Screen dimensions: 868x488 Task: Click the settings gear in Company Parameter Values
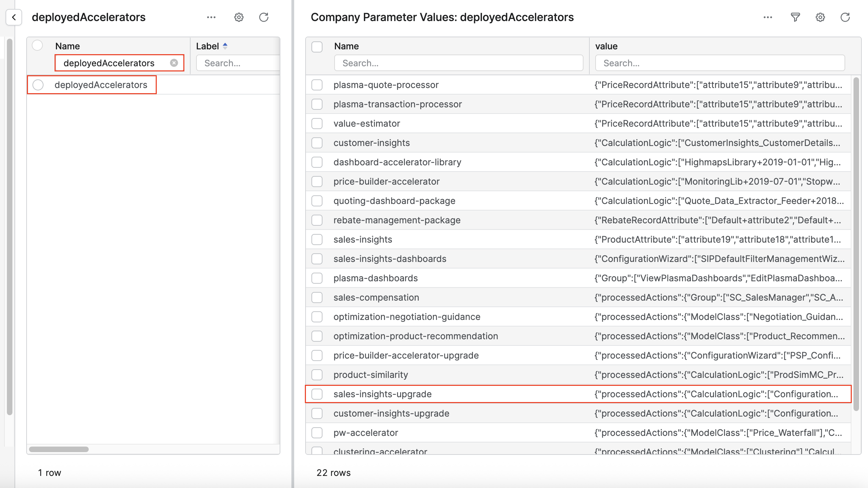coord(820,17)
